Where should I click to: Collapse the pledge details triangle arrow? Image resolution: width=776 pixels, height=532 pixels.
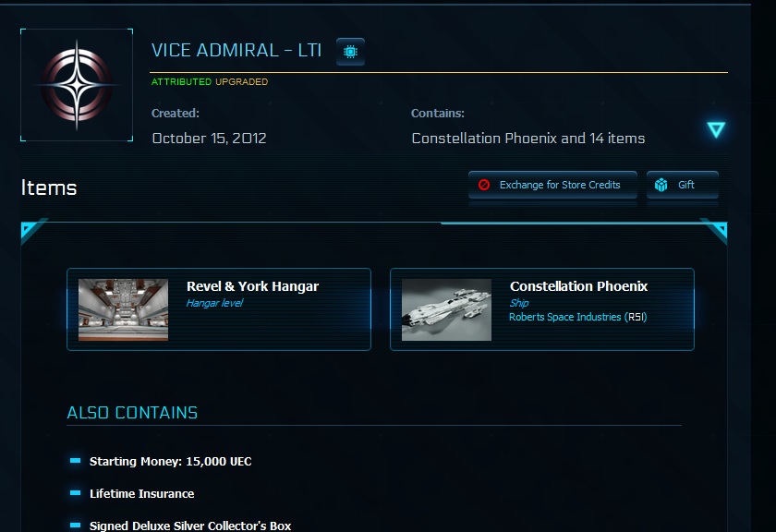pyautogui.click(x=716, y=129)
